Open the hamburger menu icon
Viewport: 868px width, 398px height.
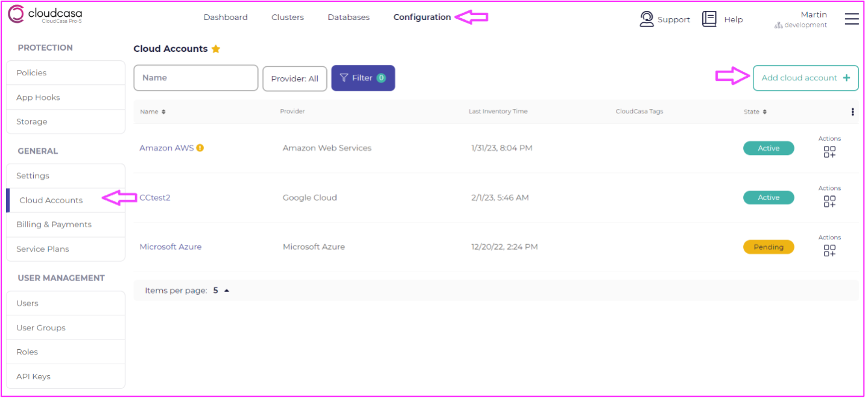point(851,19)
